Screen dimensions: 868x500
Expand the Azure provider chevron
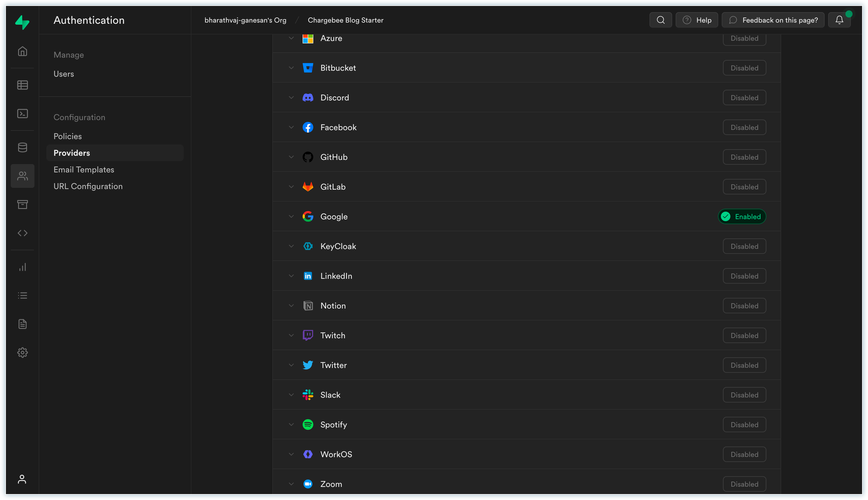tap(291, 38)
